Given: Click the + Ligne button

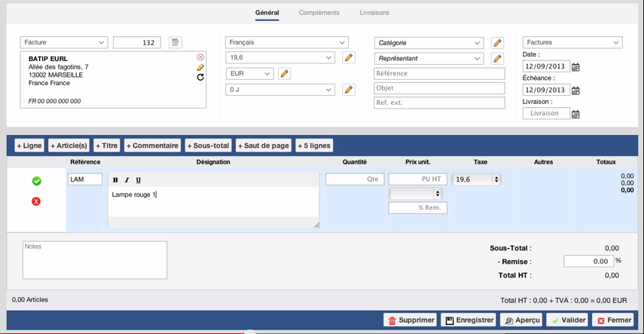Looking at the screenshot, I should [29, 146].
